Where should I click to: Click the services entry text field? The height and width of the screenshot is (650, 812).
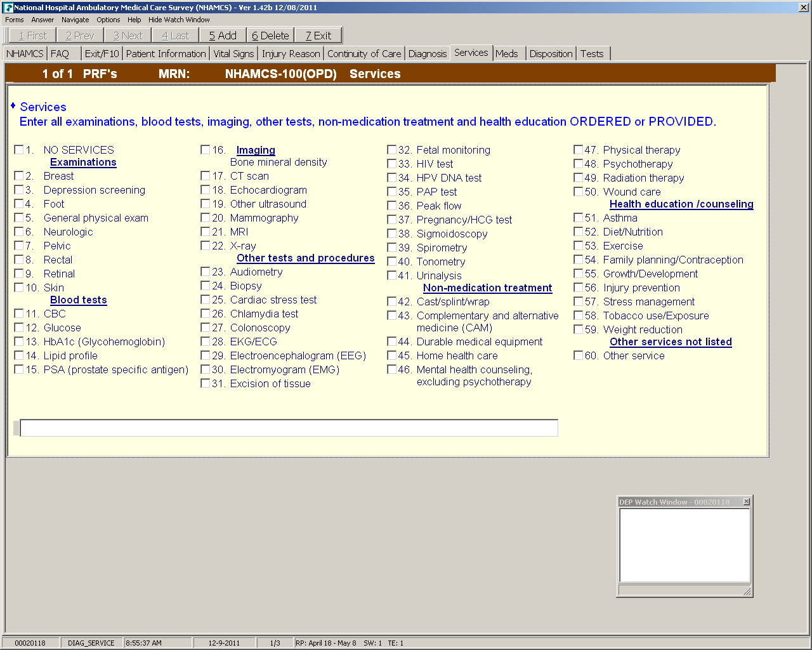(x=289, y=428)
